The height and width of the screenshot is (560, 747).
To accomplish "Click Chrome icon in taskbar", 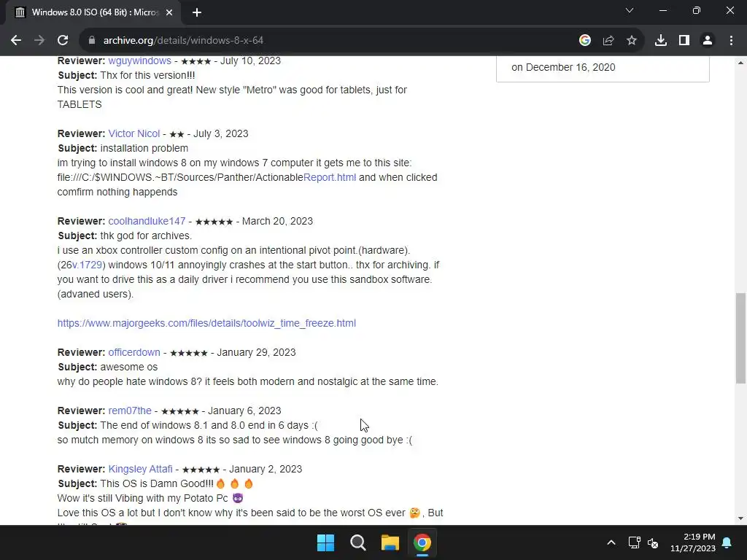I will pos(422,542).
